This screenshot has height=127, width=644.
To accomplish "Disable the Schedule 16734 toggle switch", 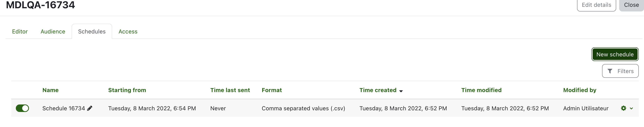I will click(22, 108).
